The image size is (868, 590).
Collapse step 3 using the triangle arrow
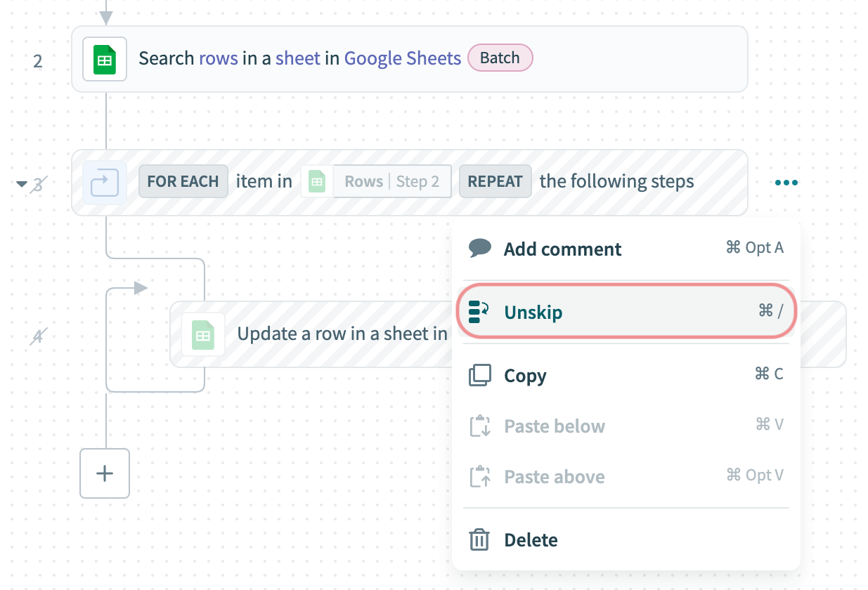click(x=22, y=184)
